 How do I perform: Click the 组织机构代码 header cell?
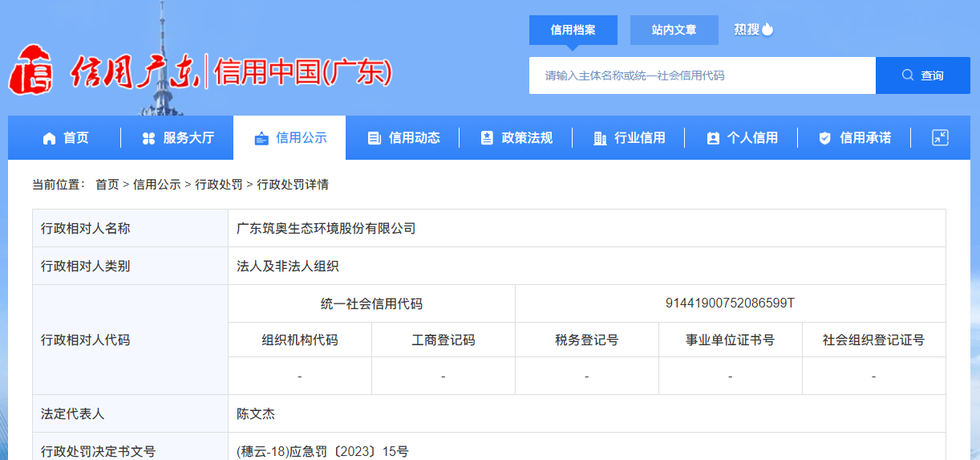click(300, 340)
